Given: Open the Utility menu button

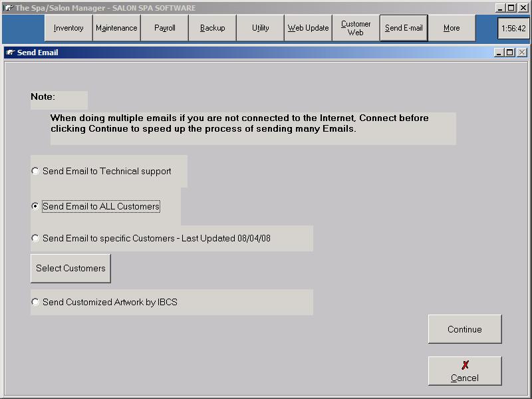Looking at the screenshot, I should tap(260, 28).
